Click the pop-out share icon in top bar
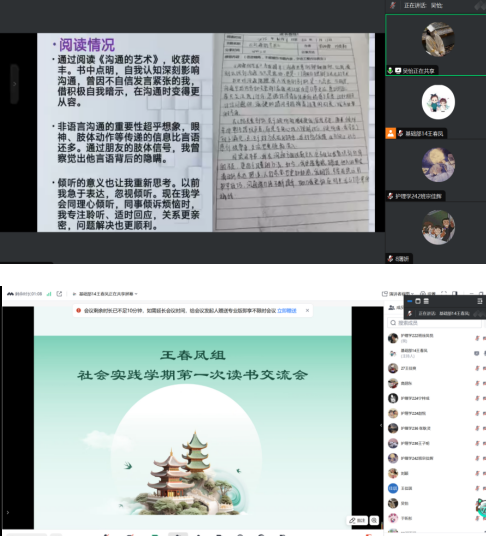The height and width of the screenshot is (536, 486). pos(59,294)
